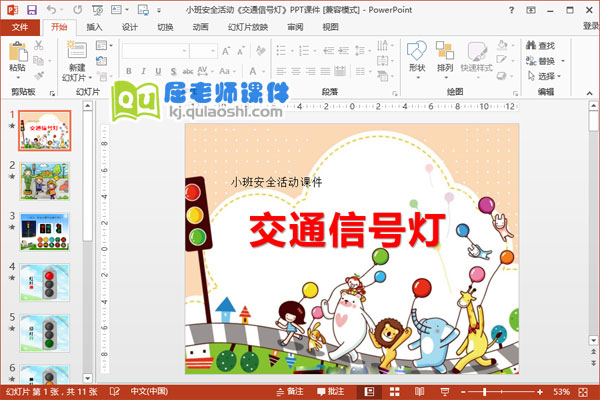Viewport: 600px width, 400px height.
Task: Select slide 3 thumbnail
Action: (45, 232)
